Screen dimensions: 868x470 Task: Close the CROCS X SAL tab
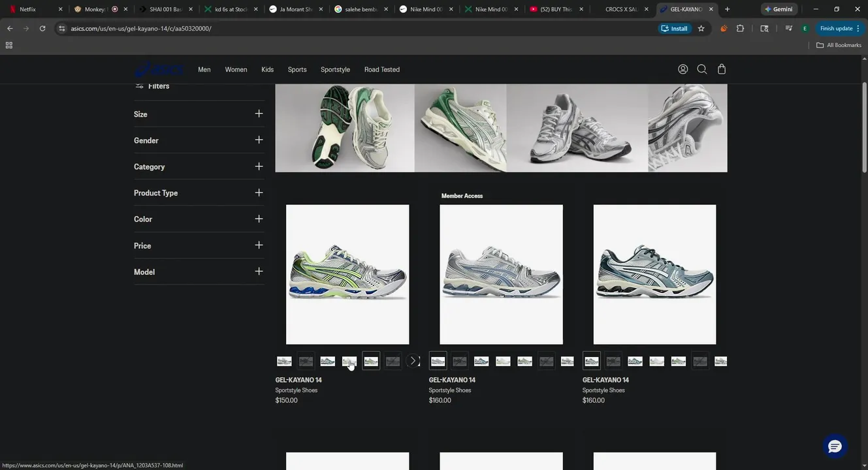[x=647, y=9]
